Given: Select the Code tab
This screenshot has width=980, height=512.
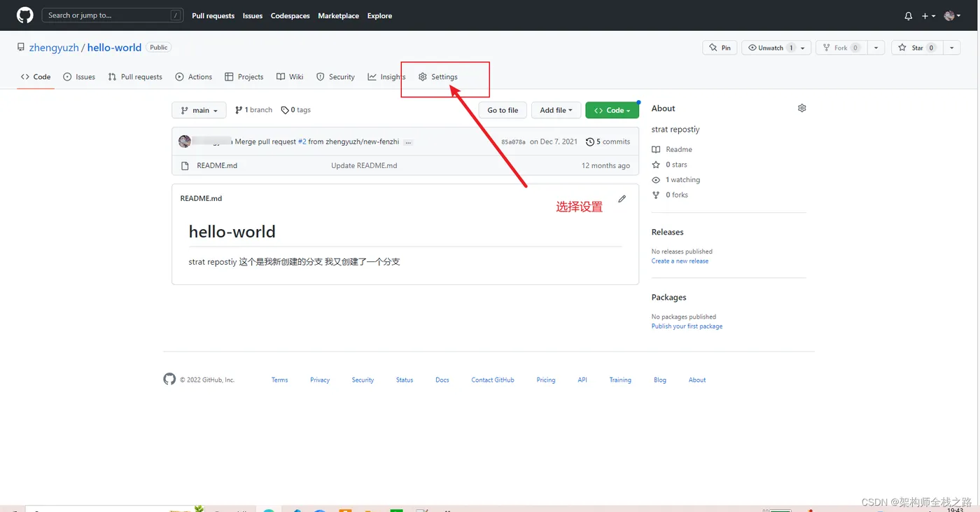Looking at the screenshot, I should click(x=36, y=77).
